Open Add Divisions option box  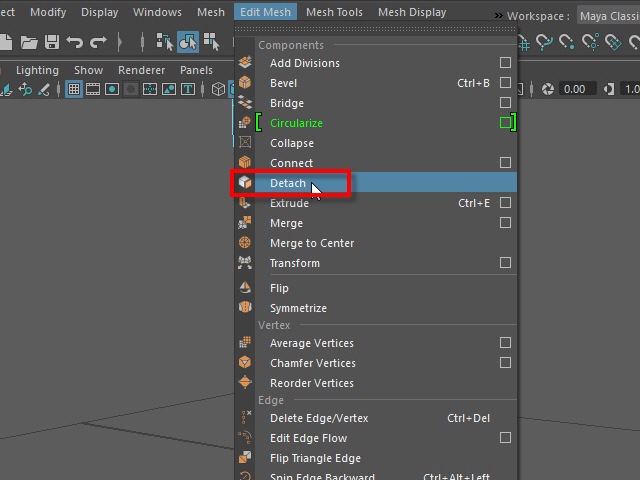point(505,63)
